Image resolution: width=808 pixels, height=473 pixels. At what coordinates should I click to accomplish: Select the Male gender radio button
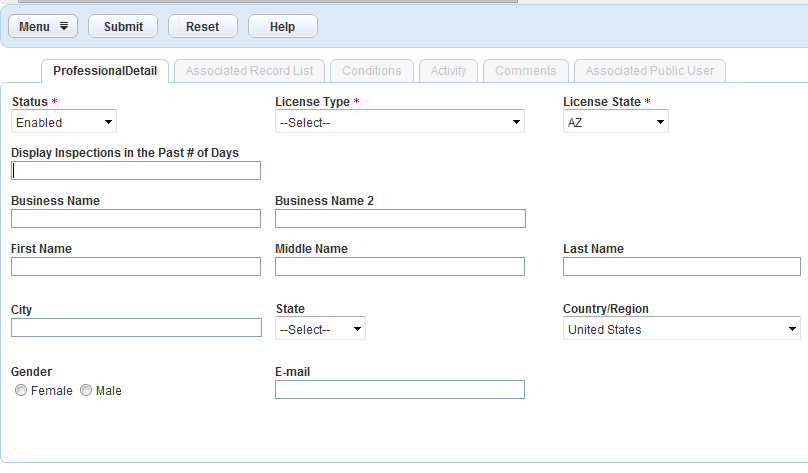[x=86, y=391]
